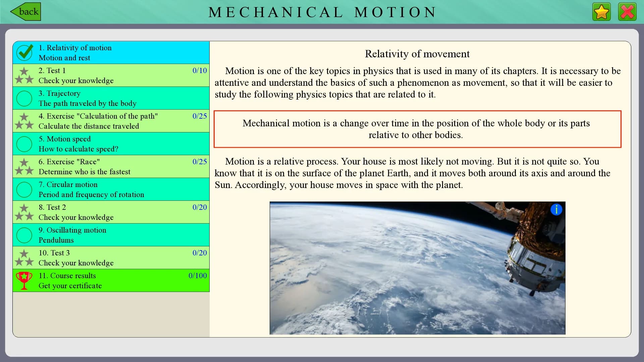Click 'Calculate the distance traveled' subtitle

pyautogui.click(x=89, y=126)
